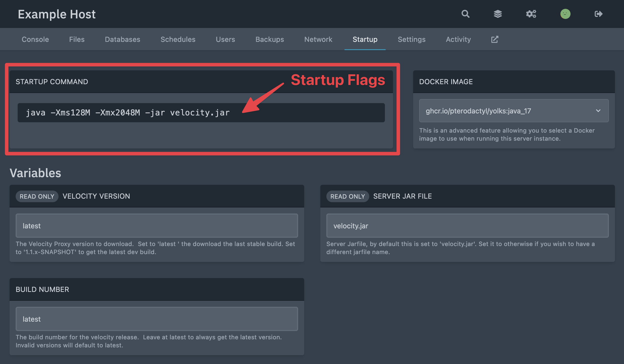
Task: Click the startup command text box
Action: pyautogui.click(x=201, y=113)
